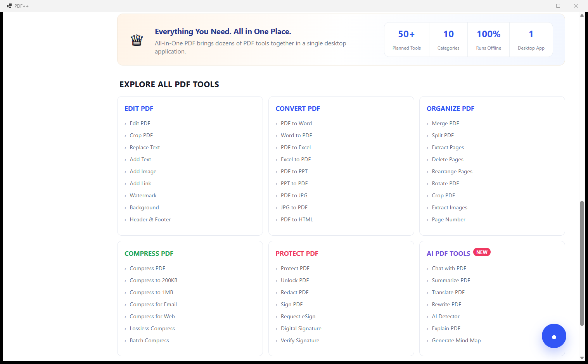
Task: Select PDF to Excel conversion
Action: click(x=296, y=147)
